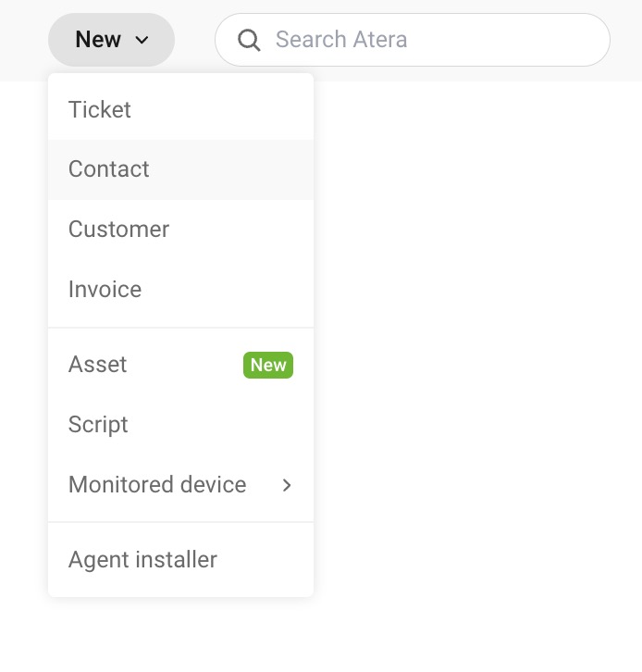Click the right arrow beside Monitored device

287,485
